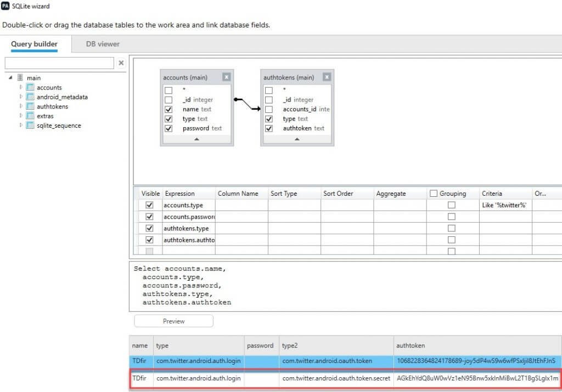Toggle Visible for authtokens.authtoken row
Viewport: 562px width, 392px height.
pos(149,240)
